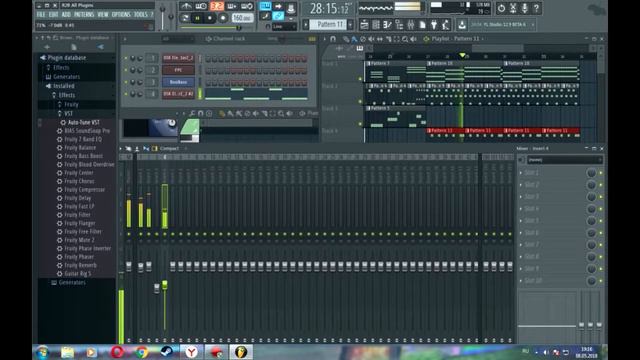Select the playlist draw pencil tool
This screenshot has height=360, width=640.
click(346, 39)
